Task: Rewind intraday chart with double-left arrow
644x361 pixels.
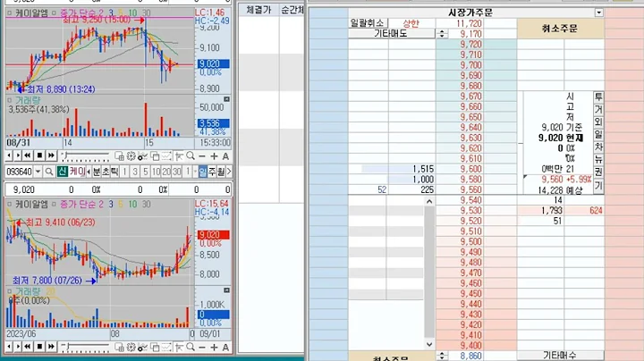Action: 28,155
